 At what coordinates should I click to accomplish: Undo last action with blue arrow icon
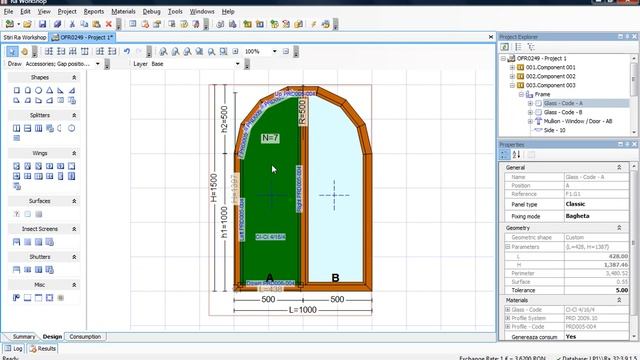click(127, 51)
